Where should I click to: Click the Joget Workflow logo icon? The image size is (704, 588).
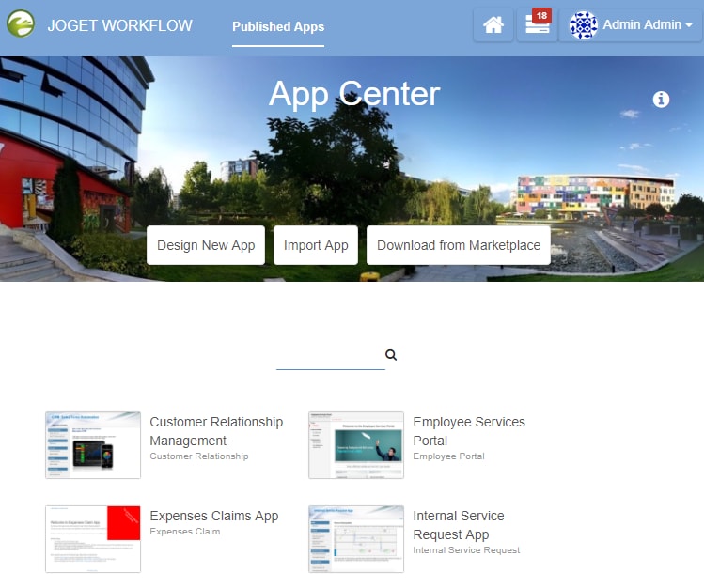(x=20, y=23)
